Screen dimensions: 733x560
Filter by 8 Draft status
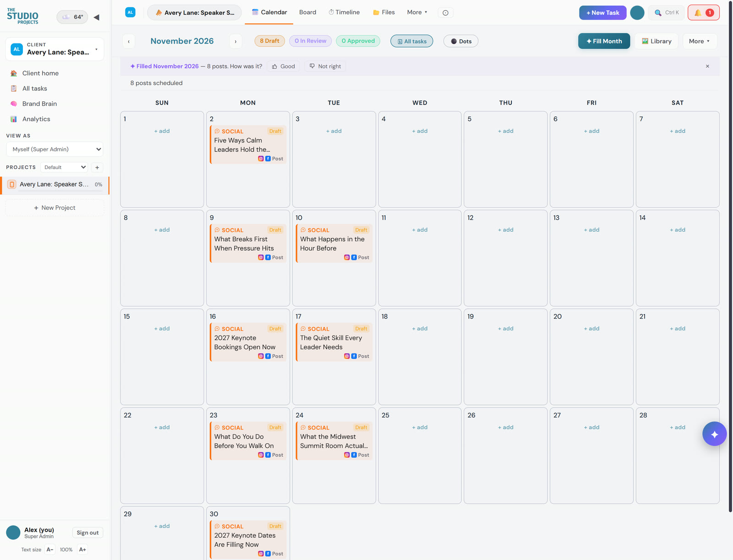pos(269,41)
